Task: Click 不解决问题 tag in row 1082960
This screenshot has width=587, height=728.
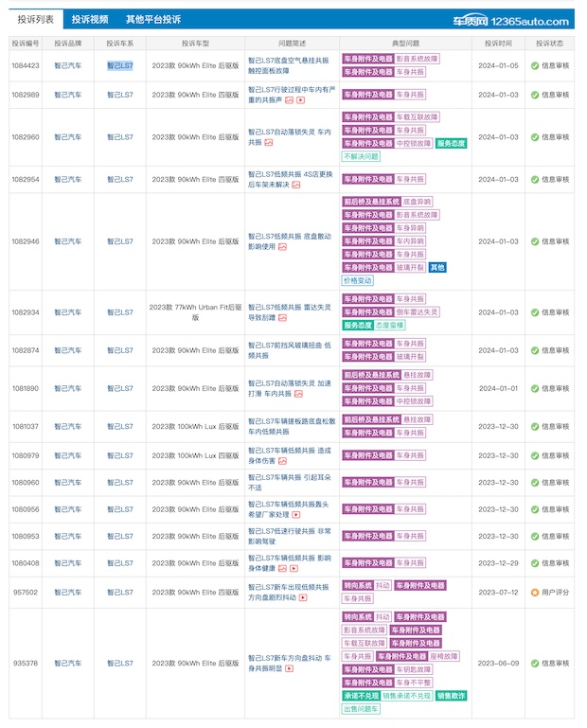Action: click(361, 156)
